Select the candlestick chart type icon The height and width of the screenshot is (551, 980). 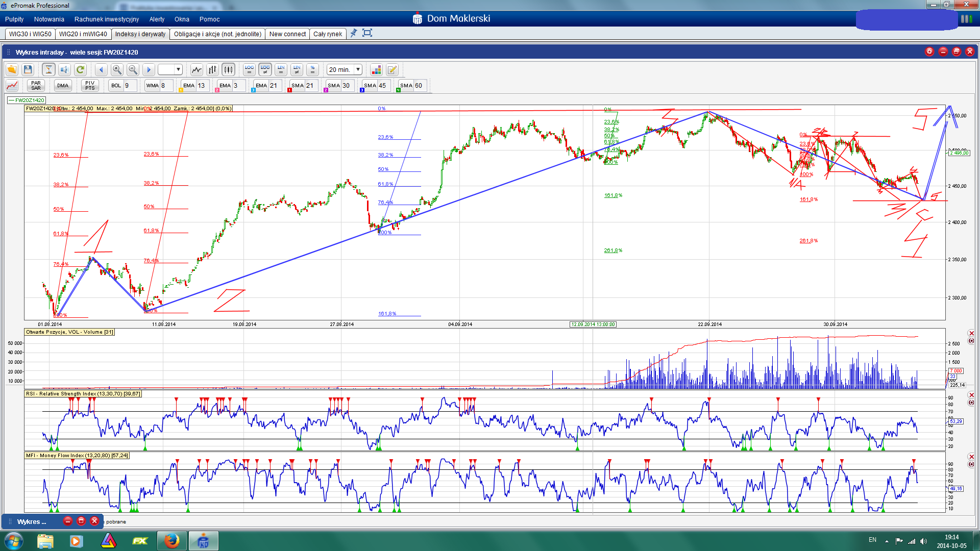228,70
